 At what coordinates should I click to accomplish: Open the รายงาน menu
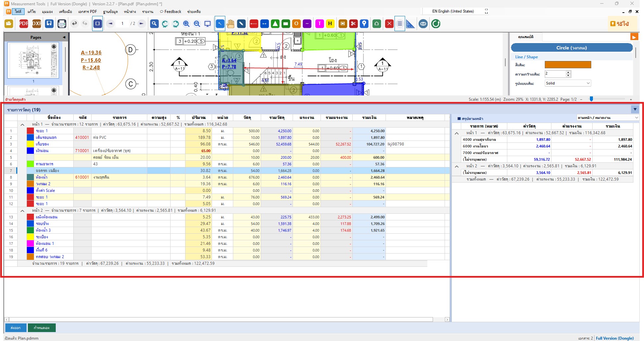click(x=148, y=12)
